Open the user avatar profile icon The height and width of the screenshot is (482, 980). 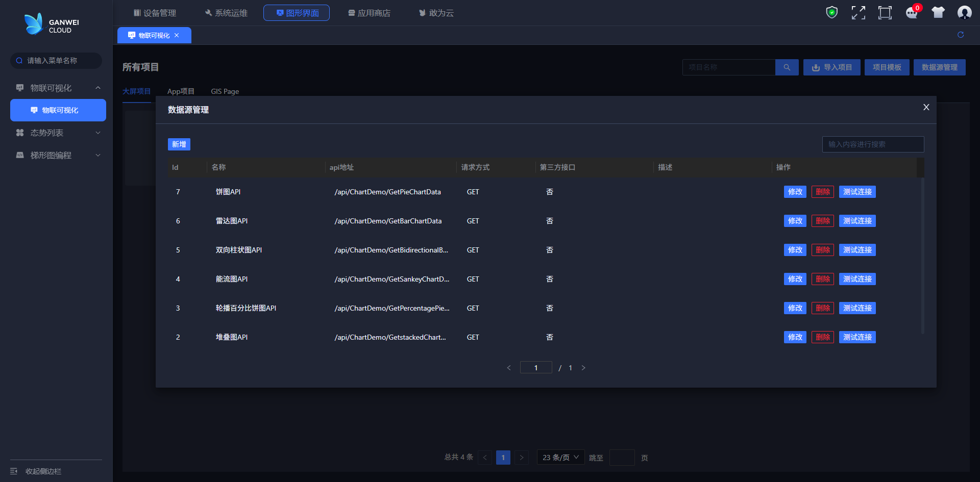click(x=964, y=13)
